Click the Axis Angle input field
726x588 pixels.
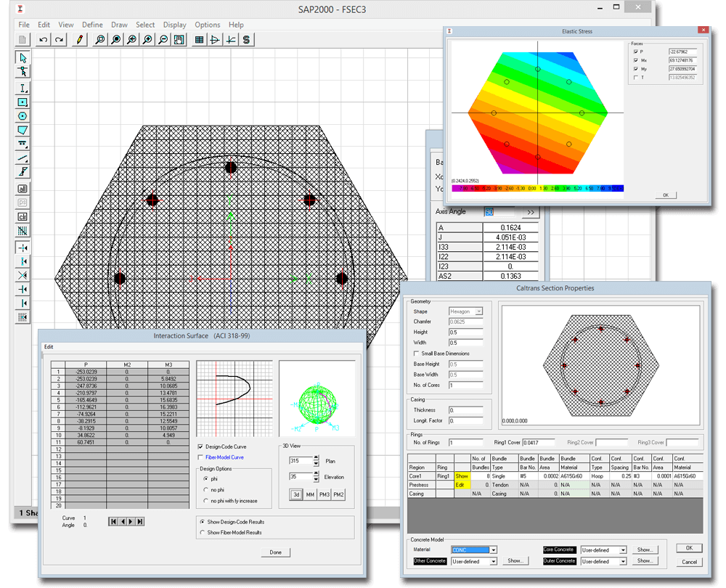[499, 212]
